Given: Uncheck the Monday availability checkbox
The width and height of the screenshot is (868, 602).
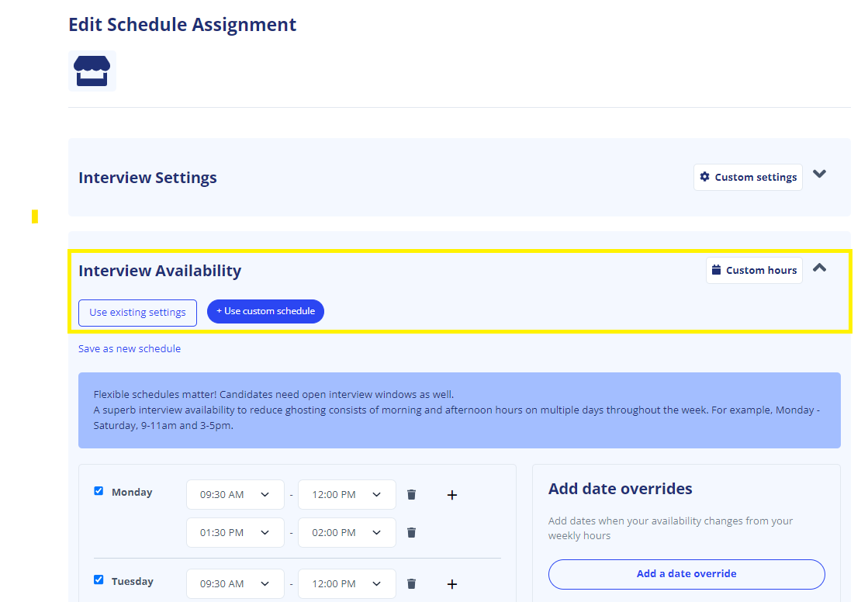Looking at the screenshot, I should point(99,490).
